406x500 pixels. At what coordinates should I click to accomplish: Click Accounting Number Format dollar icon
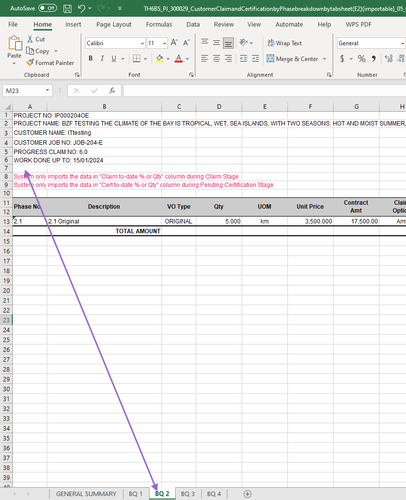tap(342, 59)
